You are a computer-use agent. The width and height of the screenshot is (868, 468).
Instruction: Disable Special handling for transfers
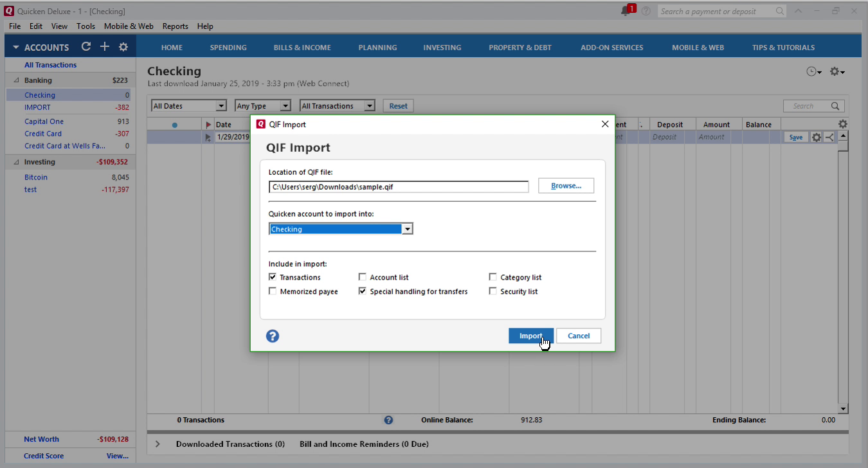pos(363,291)
